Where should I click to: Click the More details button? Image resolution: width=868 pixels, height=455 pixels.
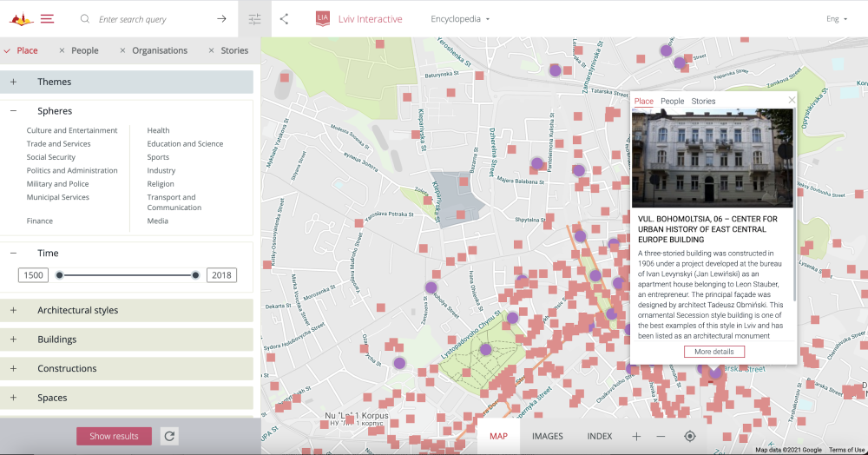(713, 352)
